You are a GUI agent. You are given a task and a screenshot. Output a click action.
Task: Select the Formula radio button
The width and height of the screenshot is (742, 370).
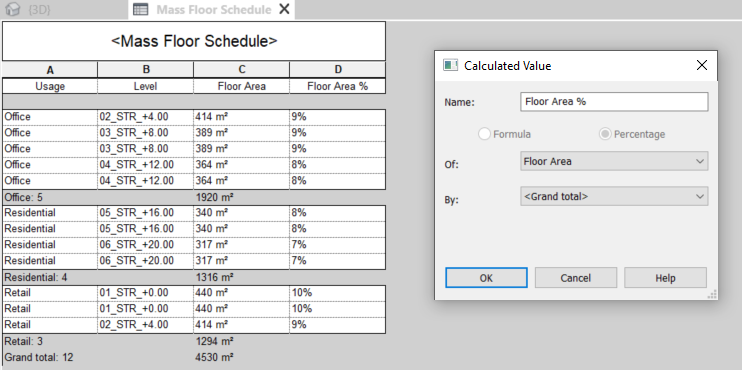pos(504,134)
